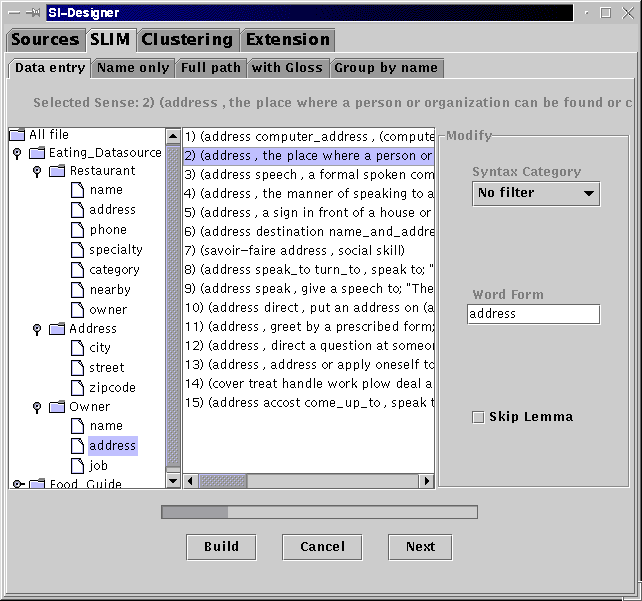The width and height of the screenshot is (642, 601).
Task: Expand the Food_Guide tree node
Action: [x=17, y=484]
